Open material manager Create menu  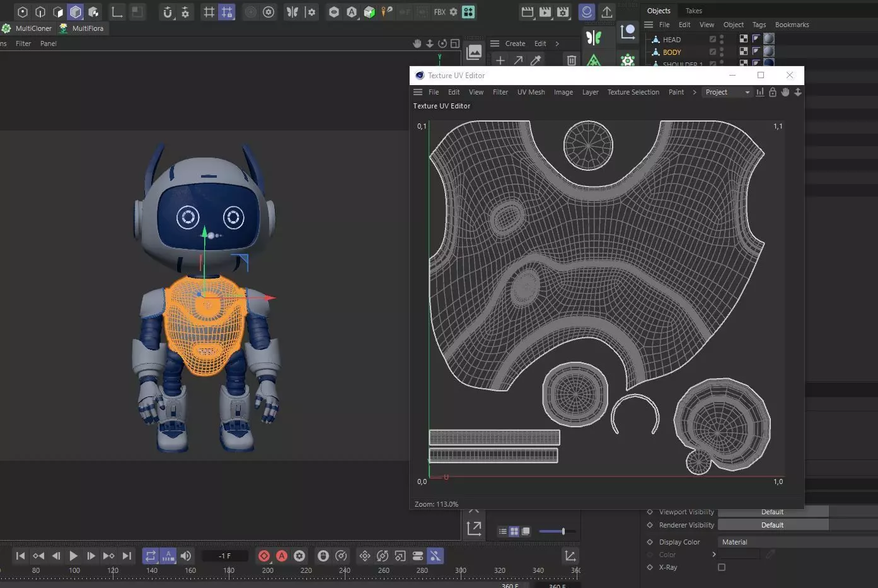click(x=515, y=43)
